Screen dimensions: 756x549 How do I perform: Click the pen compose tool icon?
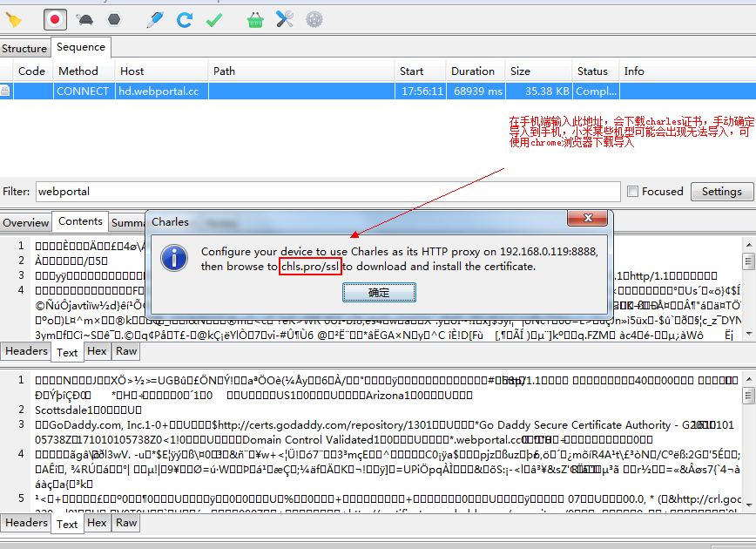pos(155,20)
